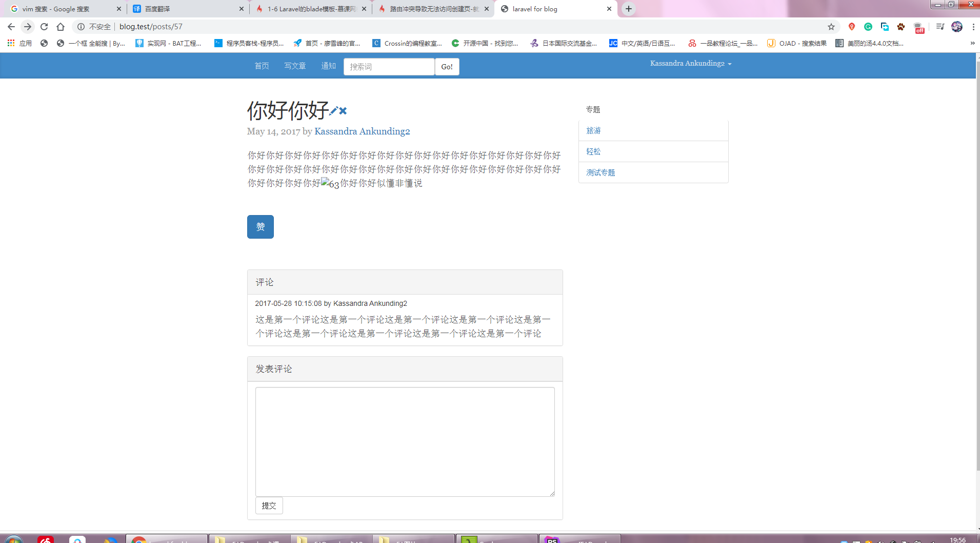Screen dimensions: 980x543
Task: Submit the comment with 提交 button
Action: click(x=269, y=506)
